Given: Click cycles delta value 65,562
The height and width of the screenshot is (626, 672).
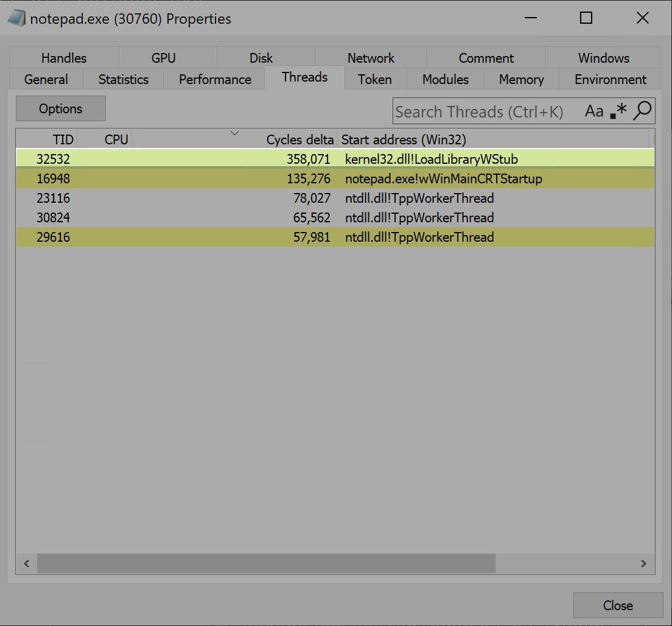Looking at the screenshot, I should [312, 218].
